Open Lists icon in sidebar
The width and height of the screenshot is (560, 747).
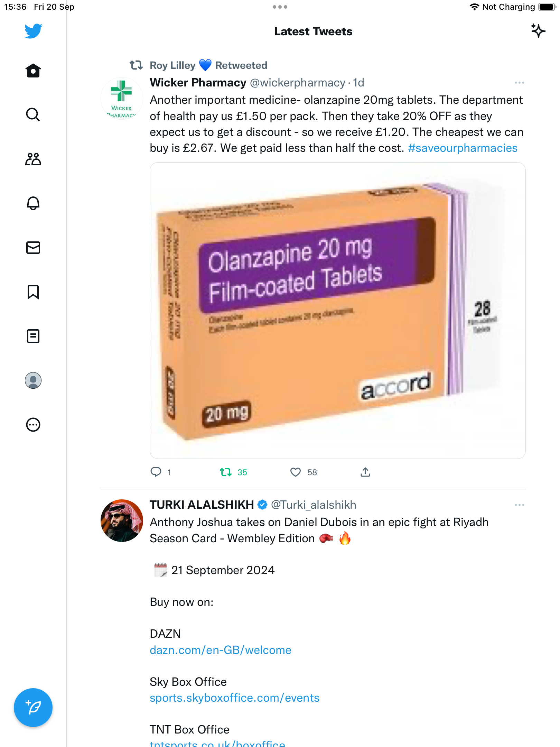point(33,336)
